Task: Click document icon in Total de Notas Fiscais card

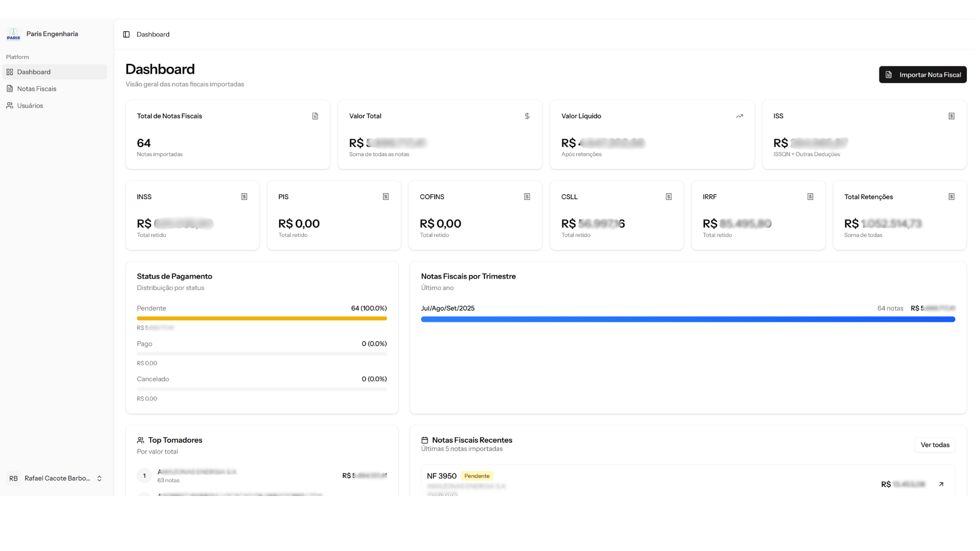Action: [x=315, y=116]
